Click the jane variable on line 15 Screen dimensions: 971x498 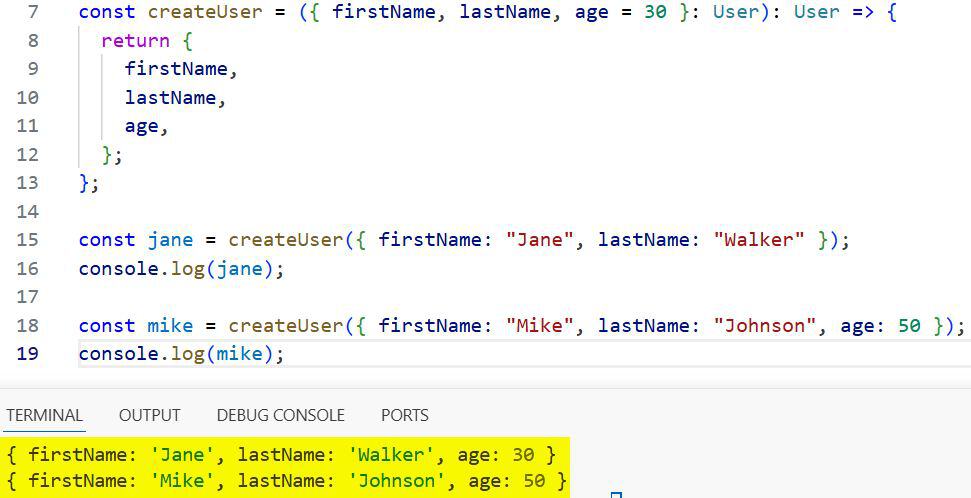(170, 240)
